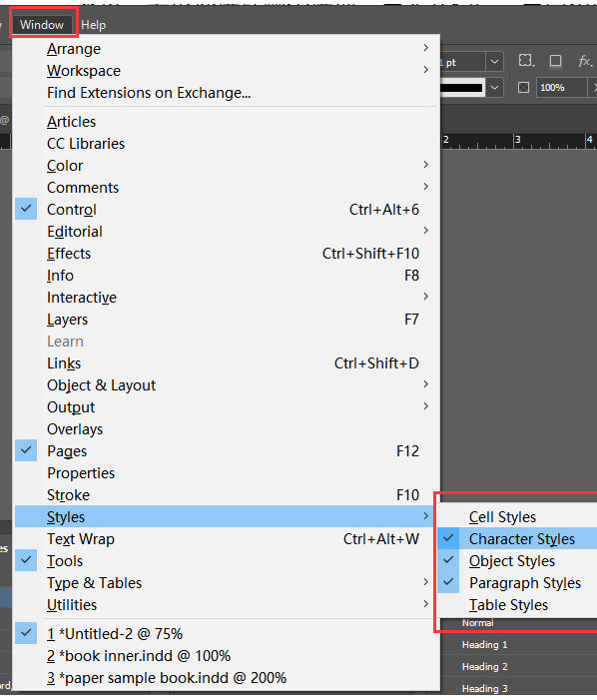This screenshot has height=700, width=597.
Task: Toggle Object Styles panel
Action: 517,561
